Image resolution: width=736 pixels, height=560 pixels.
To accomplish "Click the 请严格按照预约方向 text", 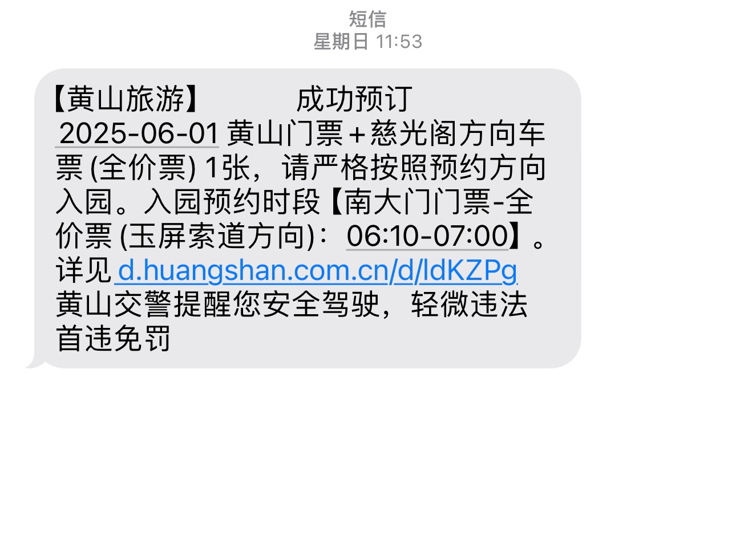I will [x=414, y=168].
